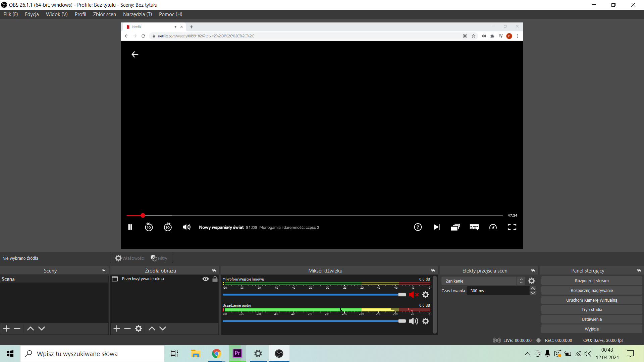Open Urządzenie audio gear settings
The image size is (644, 362).
pos(426,321)
